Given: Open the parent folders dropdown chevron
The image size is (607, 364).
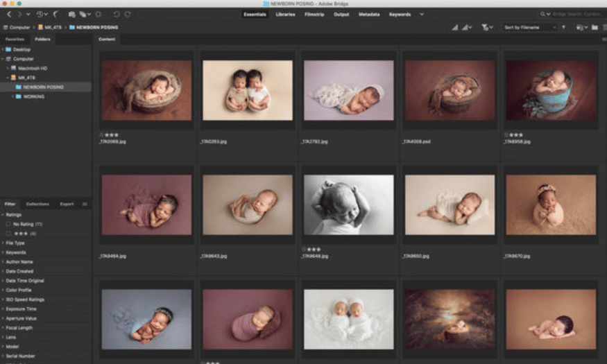Looking at the screenshot, I should (x=28, y=15).
